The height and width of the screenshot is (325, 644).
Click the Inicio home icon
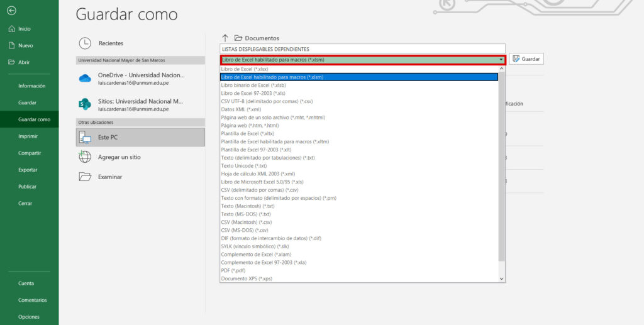point(11,29)
